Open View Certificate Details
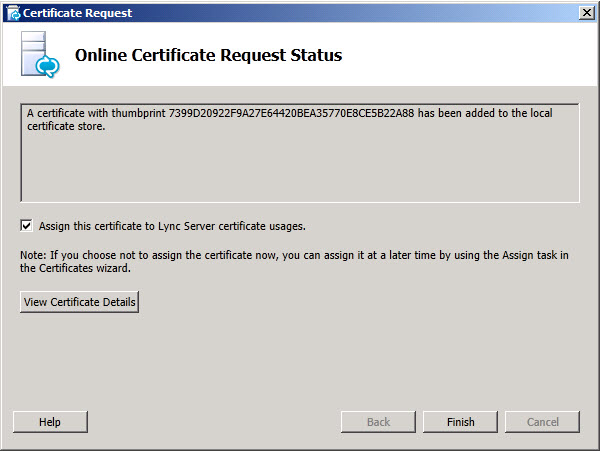Viewport: 600px width, 451px height. [x=79, y=302]
